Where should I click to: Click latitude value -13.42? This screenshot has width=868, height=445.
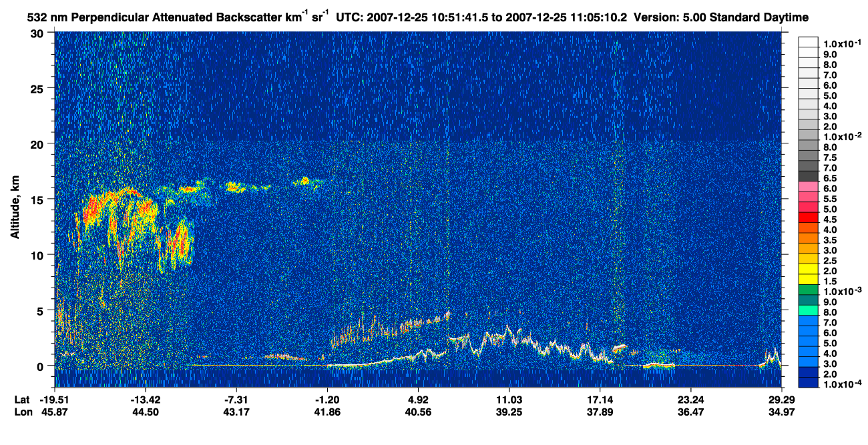[x=146, y=400]
